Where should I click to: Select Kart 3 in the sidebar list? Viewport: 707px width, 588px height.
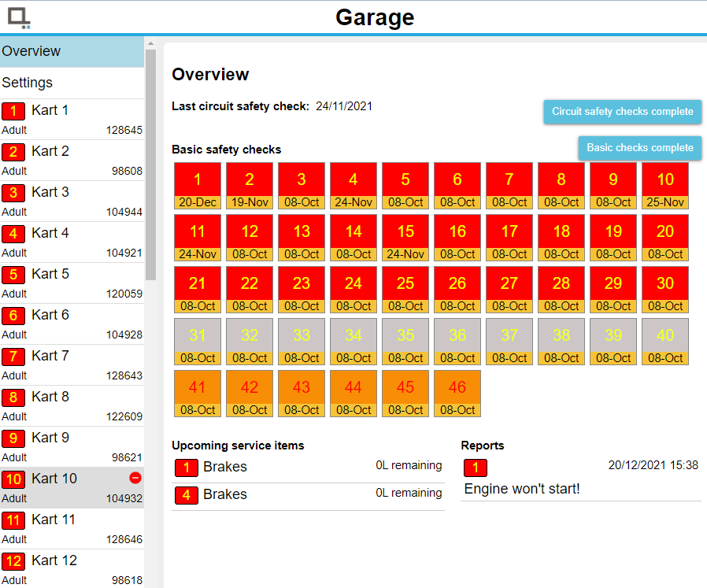click(72, 201)
